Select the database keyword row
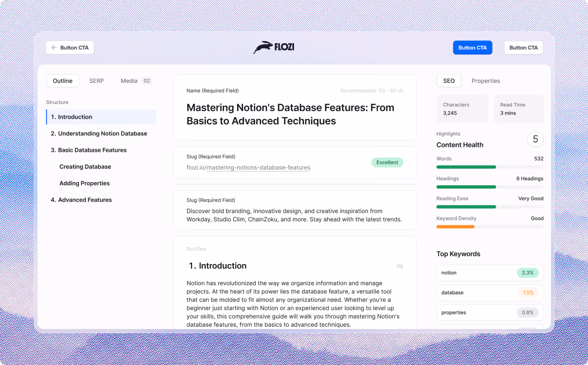This screenshot has height=365, width=588. (490, 292)
